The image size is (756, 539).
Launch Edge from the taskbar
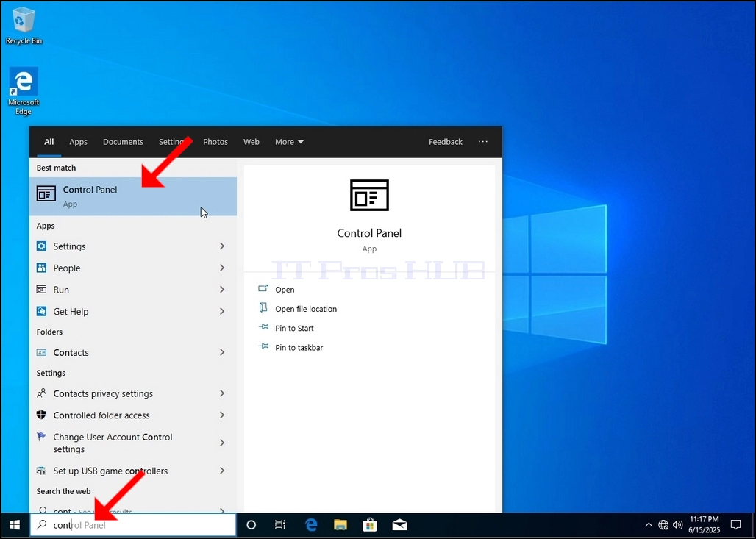[312, 525]
